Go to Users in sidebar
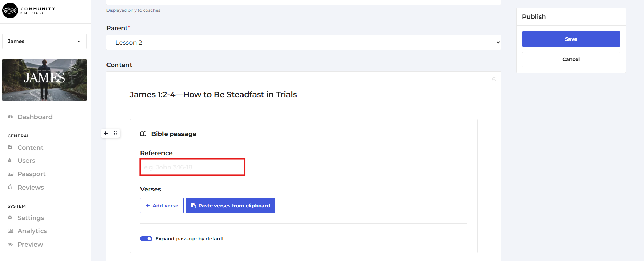 point(26,161)
